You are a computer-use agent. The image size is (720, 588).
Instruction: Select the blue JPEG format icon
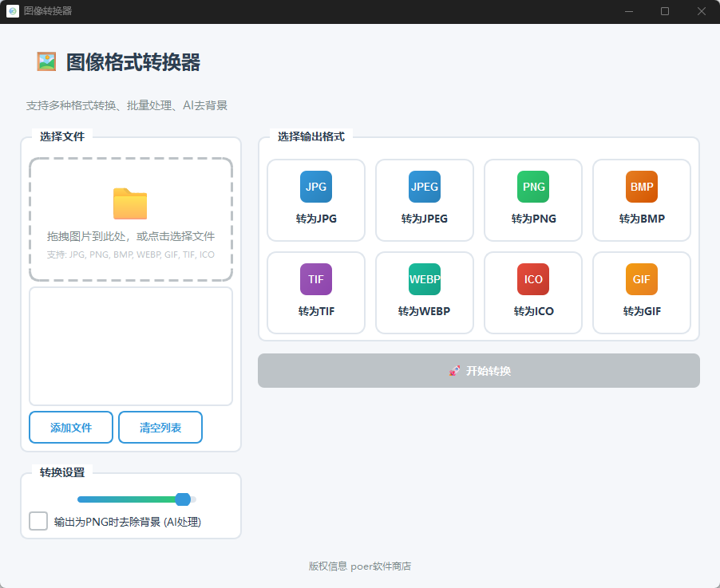click(425, 187)
